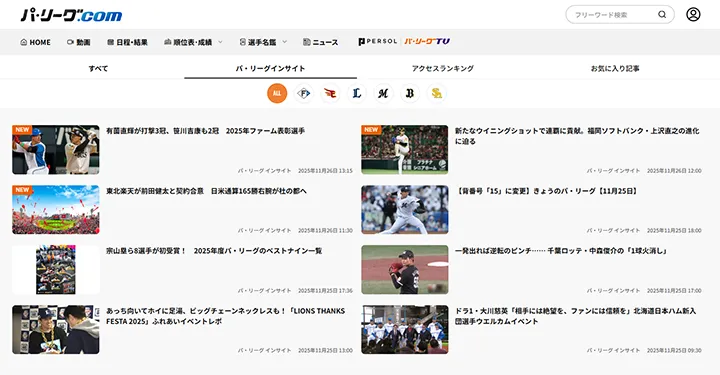Open ニュース news menu item
Screen dimensions: 720x375
coord(321,42)
